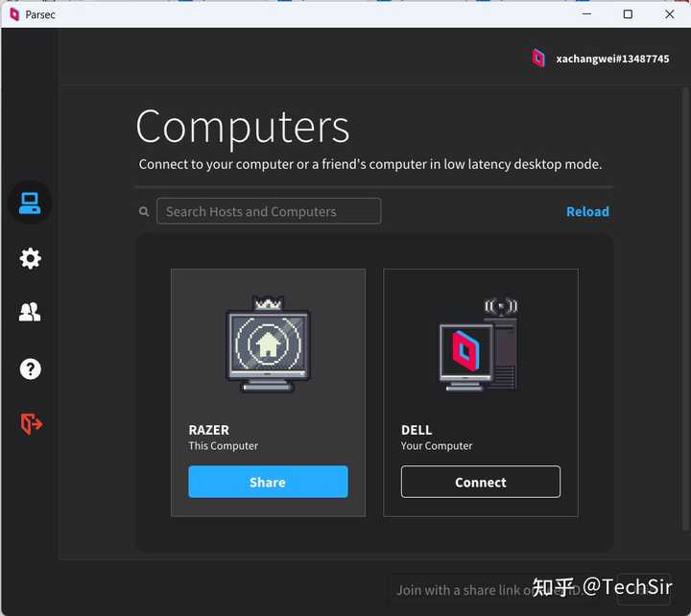This screenshot has height=616, width=691.
Task: Click the account avatar icon
Action: point(538,59)
